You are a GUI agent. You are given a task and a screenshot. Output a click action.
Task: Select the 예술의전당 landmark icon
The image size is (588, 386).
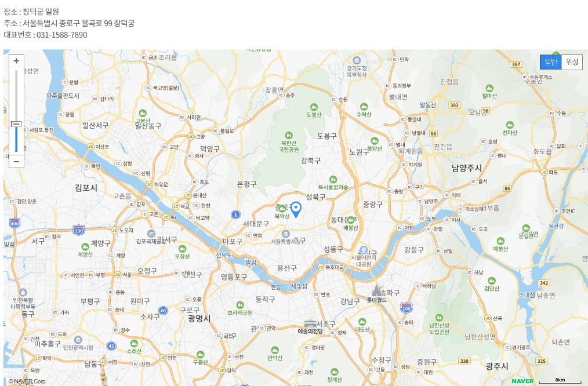[x=311, y=325]
